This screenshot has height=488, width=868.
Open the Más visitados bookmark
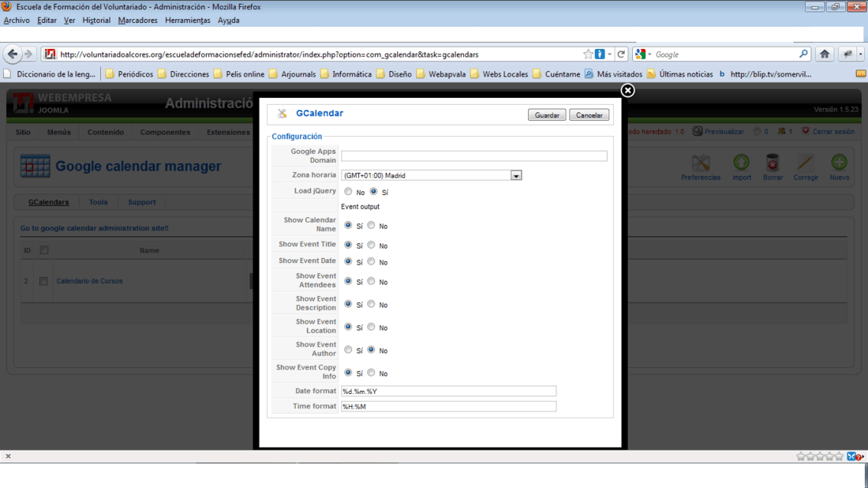pyautogui.click(x=613, y=74)
